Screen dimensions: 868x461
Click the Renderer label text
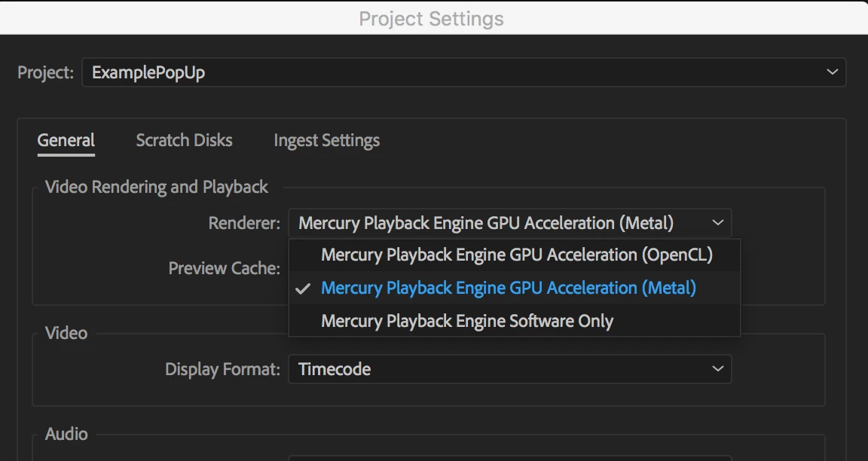tap(244, 223)
